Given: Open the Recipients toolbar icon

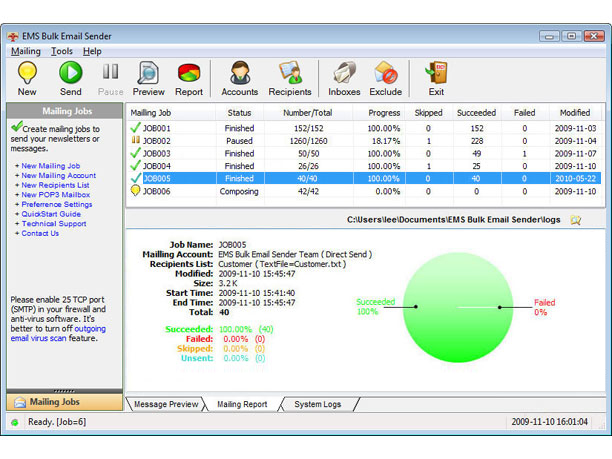Looking at the screenshot, I should (x=290, y=73).
